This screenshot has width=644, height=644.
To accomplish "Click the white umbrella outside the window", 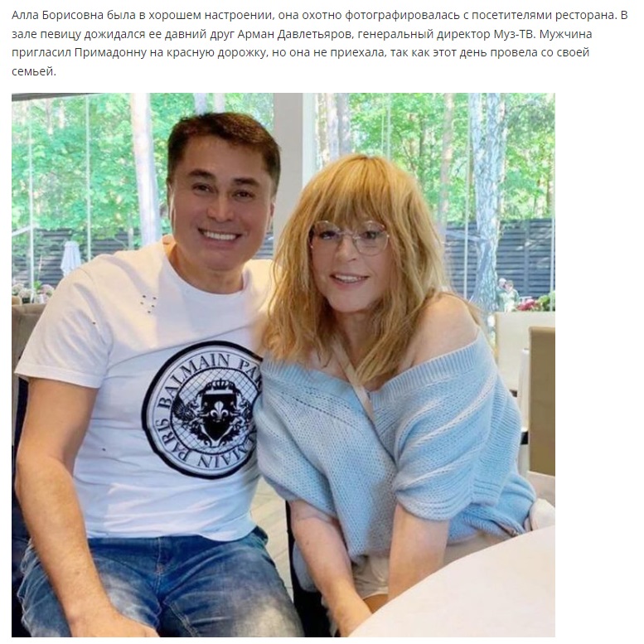I will click(71, 258).
